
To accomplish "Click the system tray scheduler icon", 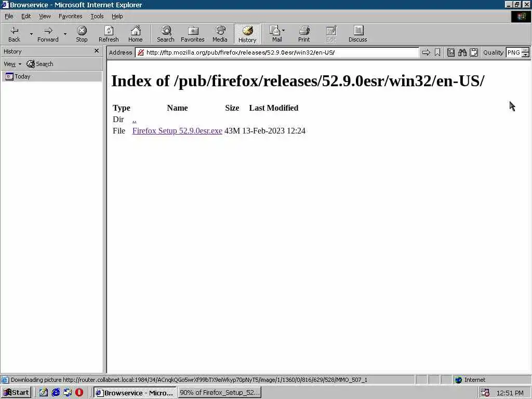I will (485, 393).
